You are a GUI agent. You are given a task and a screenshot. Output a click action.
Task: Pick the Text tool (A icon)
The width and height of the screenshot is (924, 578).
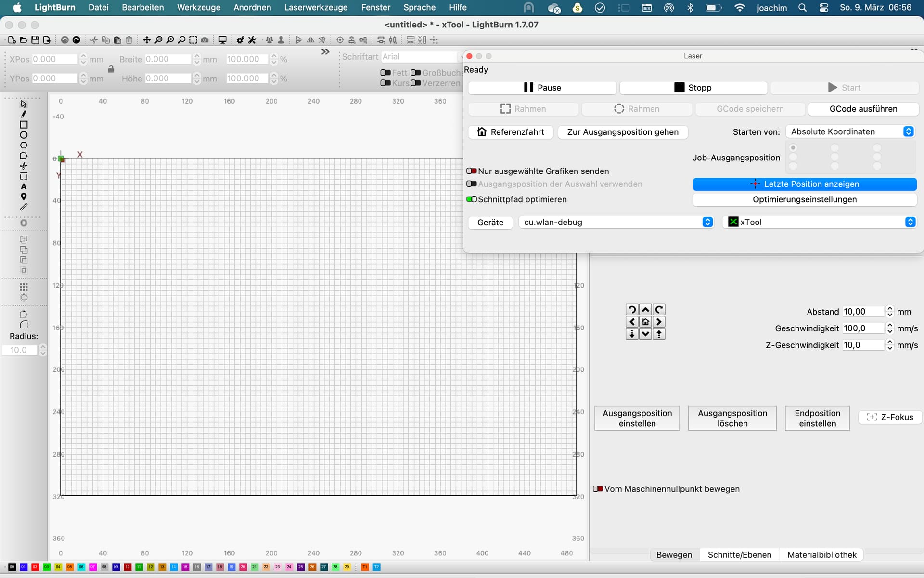(x=24, y=186)
